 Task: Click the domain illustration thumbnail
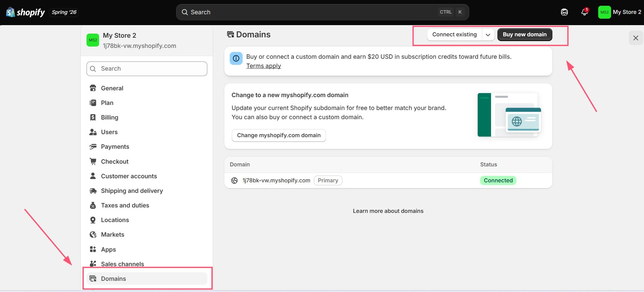click(x=509, y=115)
